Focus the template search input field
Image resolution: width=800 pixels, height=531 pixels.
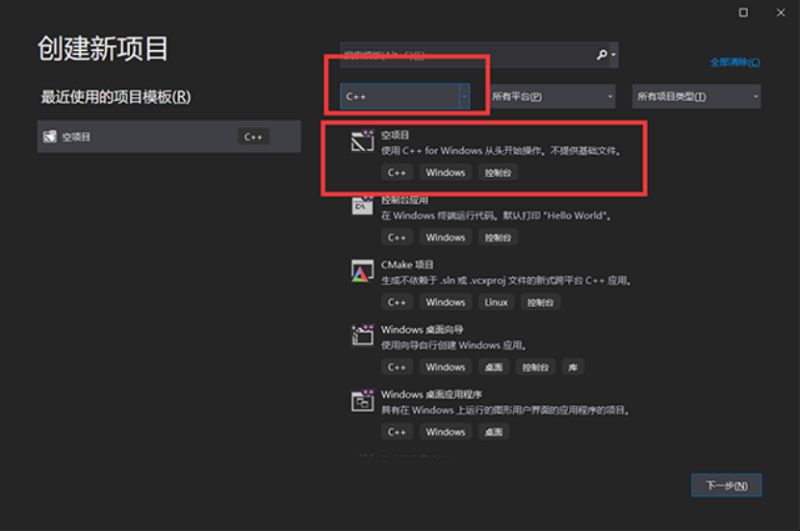tap(465, 55)
